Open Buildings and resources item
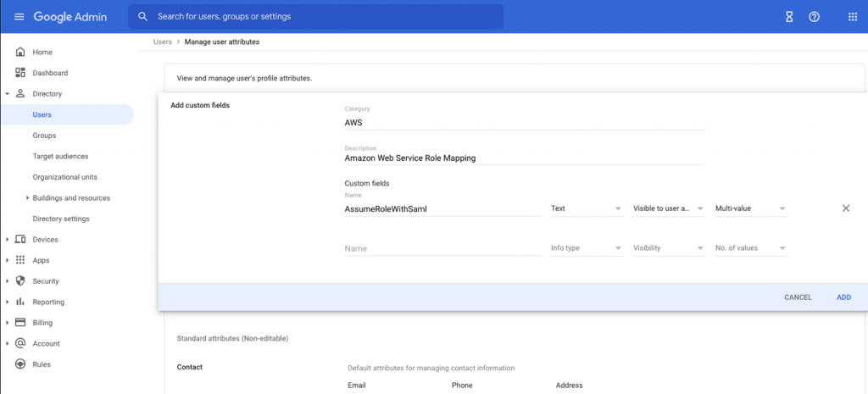868x394 pixels. pos(71,198)
